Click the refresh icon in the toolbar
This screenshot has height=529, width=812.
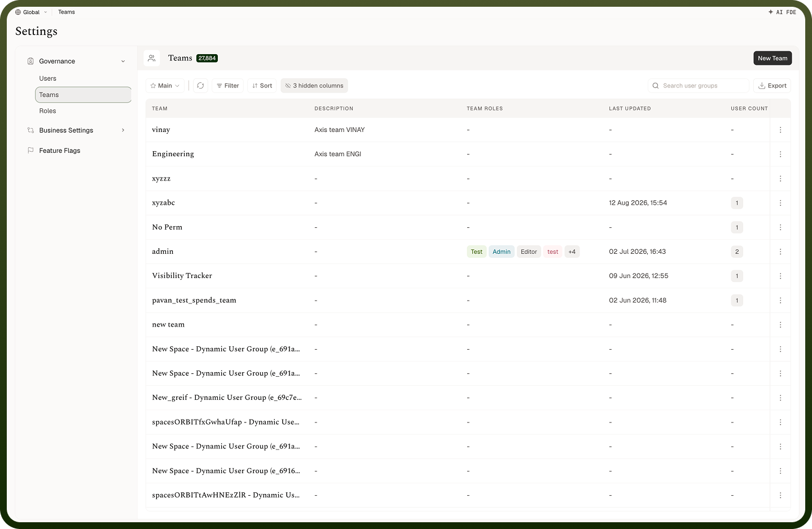200,86
